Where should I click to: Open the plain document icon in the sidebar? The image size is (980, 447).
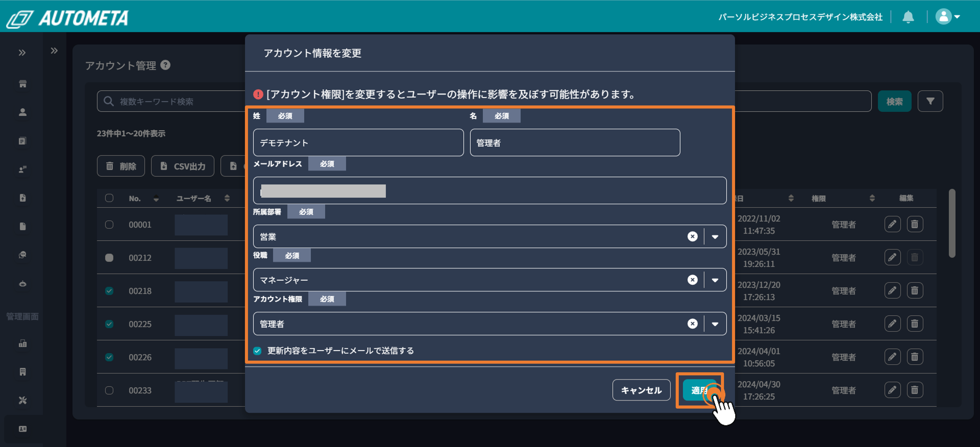coord(22,226)
